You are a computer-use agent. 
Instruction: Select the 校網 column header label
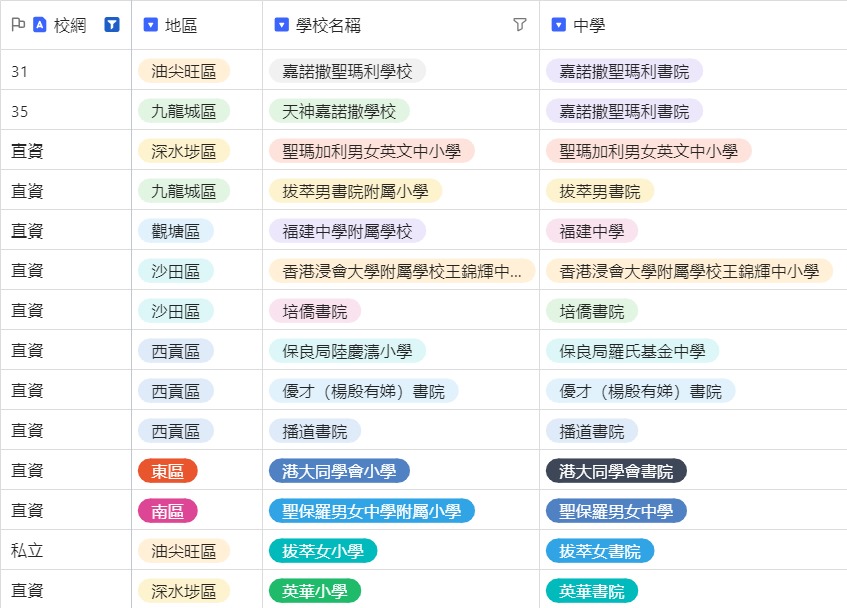(x=70, y=25)
